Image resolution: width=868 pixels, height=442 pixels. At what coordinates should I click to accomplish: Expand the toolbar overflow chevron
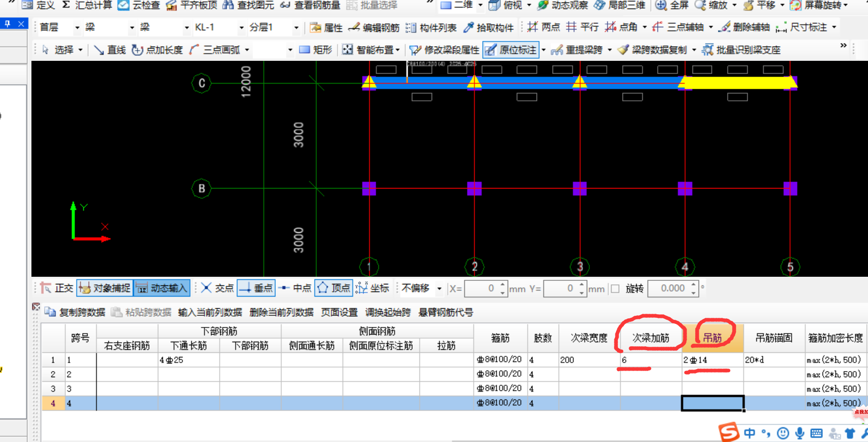844,45
